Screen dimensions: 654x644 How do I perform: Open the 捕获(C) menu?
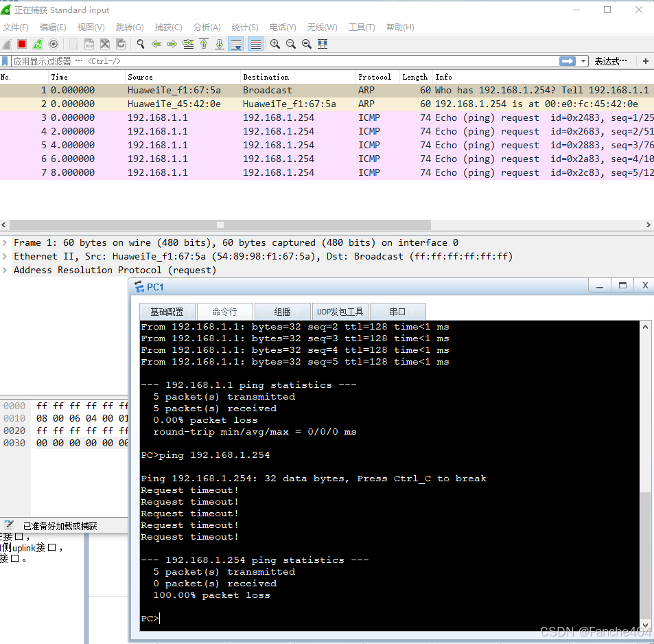[x=169, y=27]
